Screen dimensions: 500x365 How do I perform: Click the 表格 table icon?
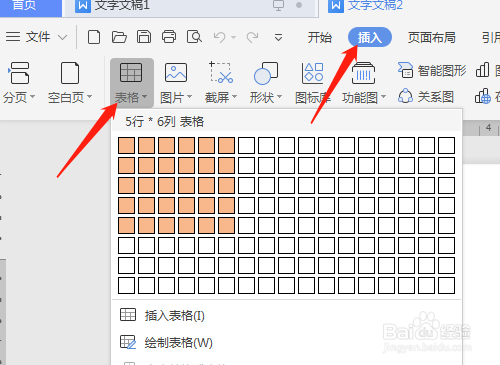131,72
